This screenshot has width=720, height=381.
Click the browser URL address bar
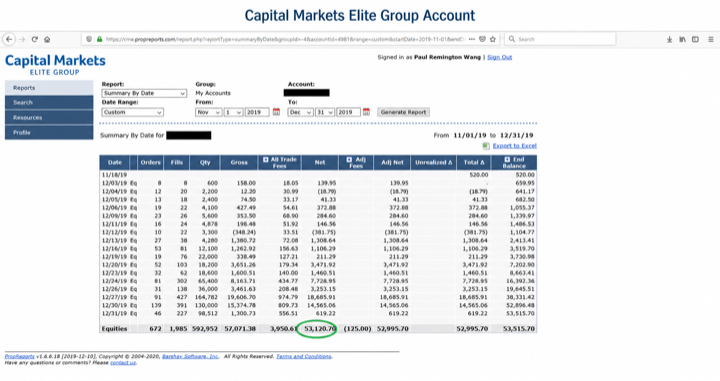(x=285, y=39)
